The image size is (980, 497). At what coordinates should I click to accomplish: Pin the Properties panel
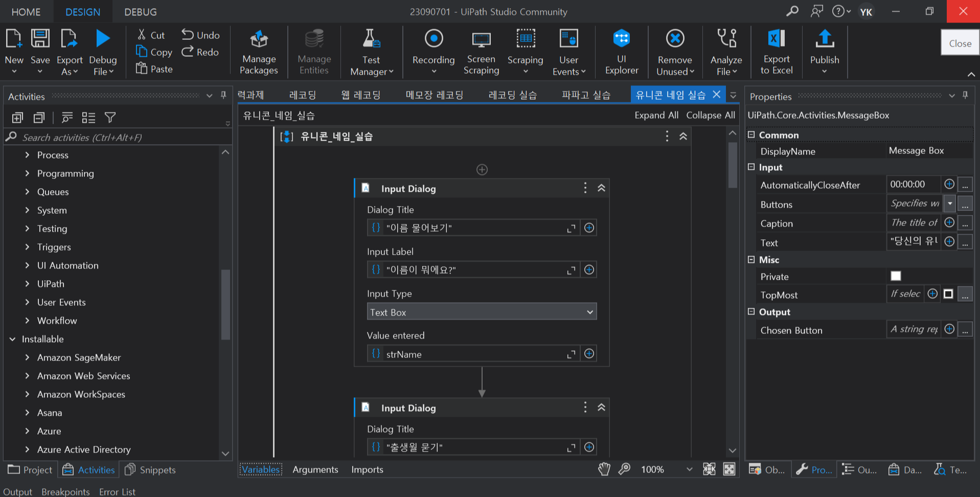click(x=965, y=95)
